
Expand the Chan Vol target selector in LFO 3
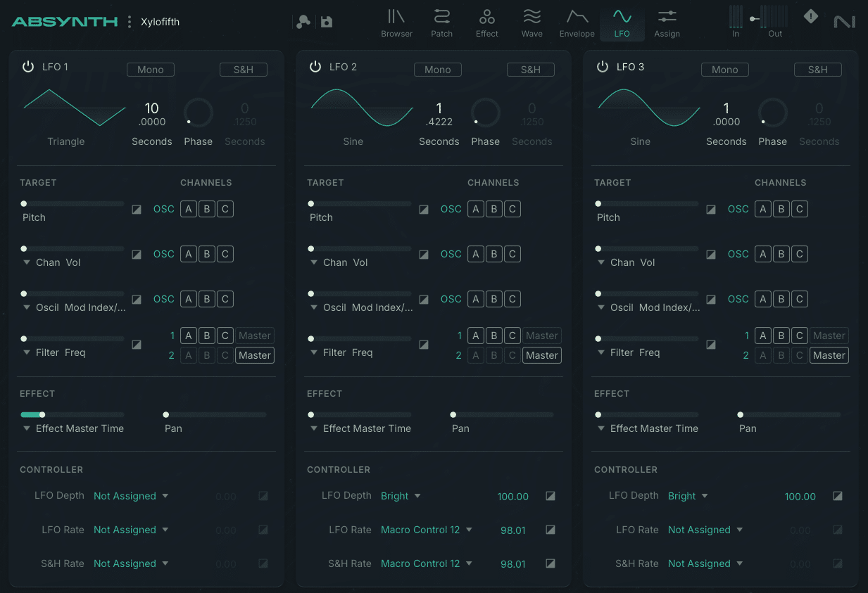602,262
